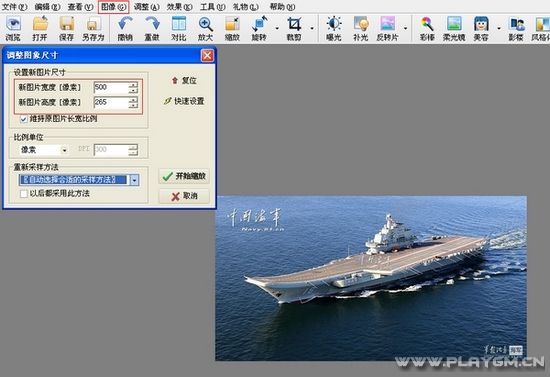Select the 放大 zoom in magnifier
The height and width of the screenshot is (377, 550).
click(206, 24)
